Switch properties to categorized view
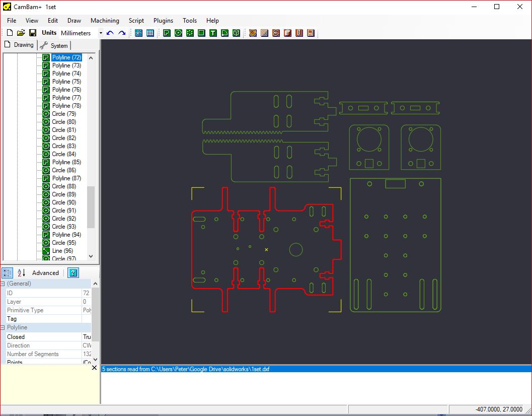The width and height of the screenshot is (532, 416). (x=7, y=272)
